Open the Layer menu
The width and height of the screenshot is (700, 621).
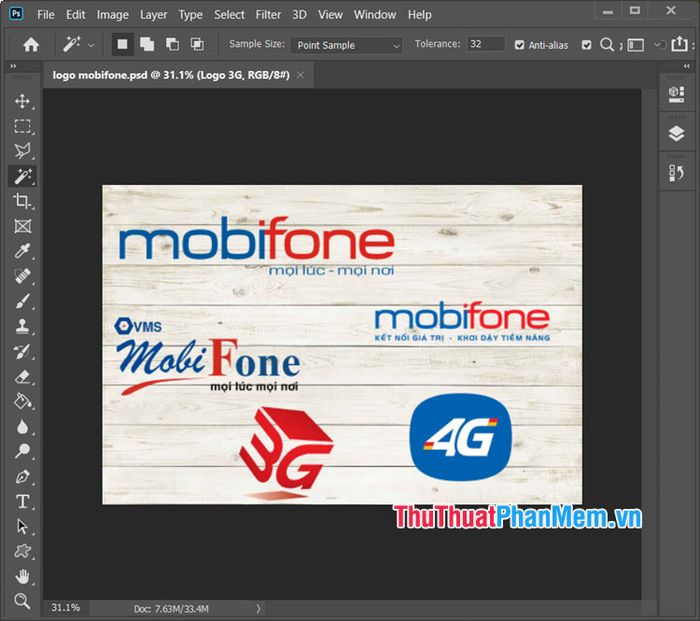click(154, 15)
